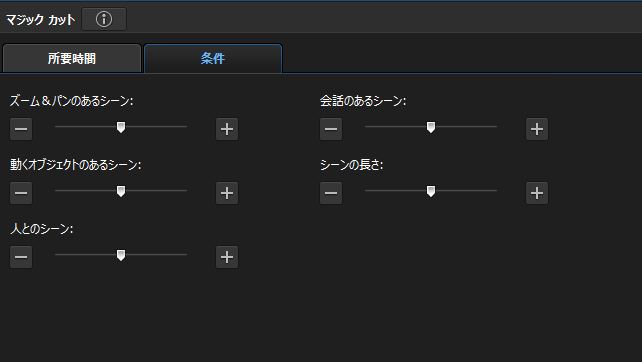This screenshot has width=642, height=362.
Task: Decrease 人とのシーン with minus button
Action: click(x=21, y=257)
